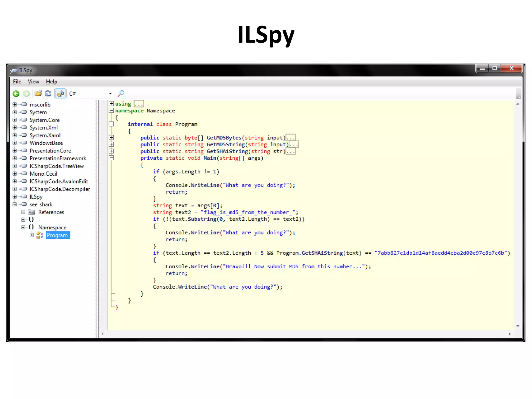Viewport: 532px width, 399px height.
Task: Expand the mscorlib assembly node
Action: 15,104
